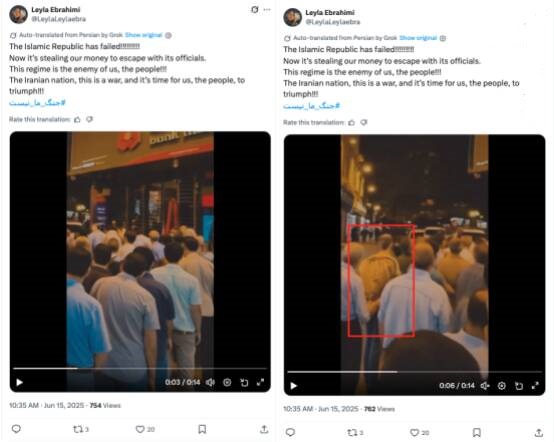Seek on the left video's progress bar

[x=140, y=368]
